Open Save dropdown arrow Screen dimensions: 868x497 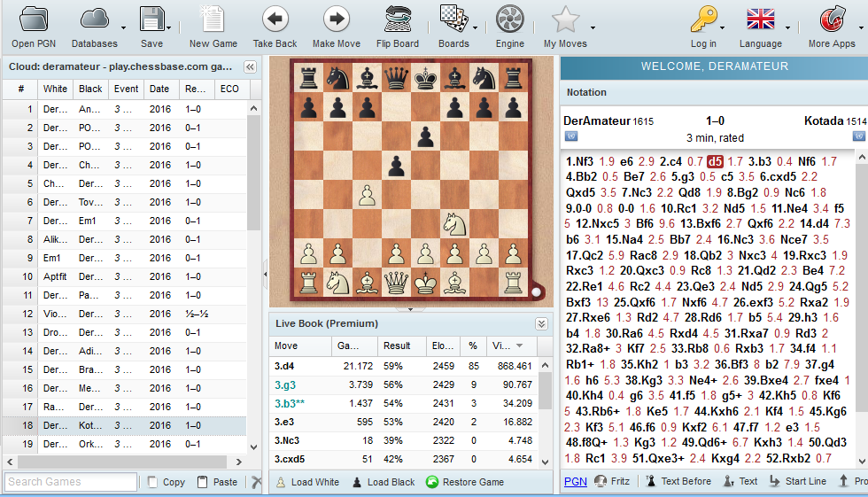pyautogui.click(x=169, y=27)
